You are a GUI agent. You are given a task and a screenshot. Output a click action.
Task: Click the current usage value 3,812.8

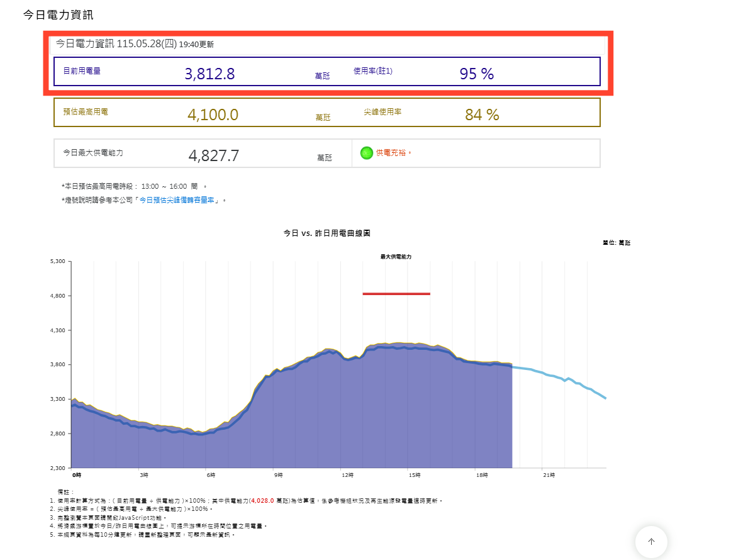(209, 74)
